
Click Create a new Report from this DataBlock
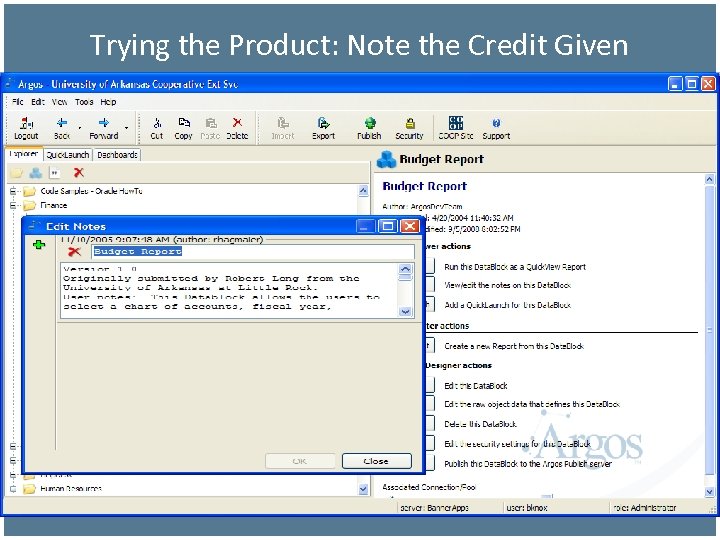click(x=514, y=346)
